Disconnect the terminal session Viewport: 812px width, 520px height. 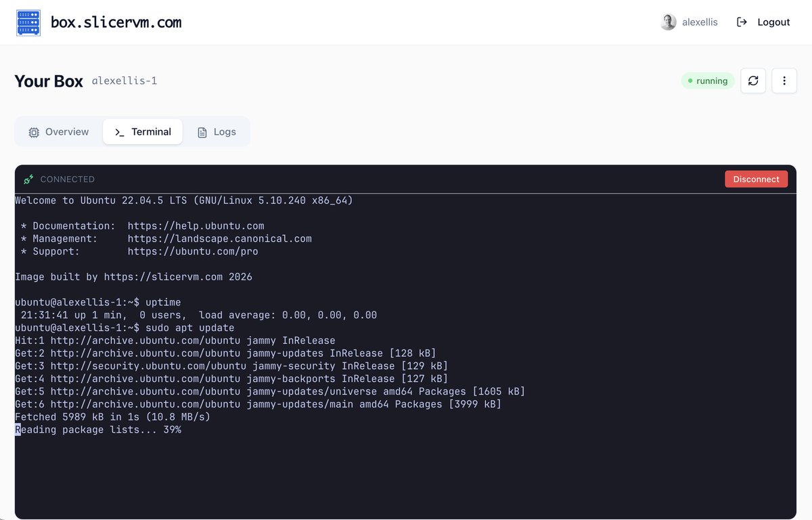point(756,179)
